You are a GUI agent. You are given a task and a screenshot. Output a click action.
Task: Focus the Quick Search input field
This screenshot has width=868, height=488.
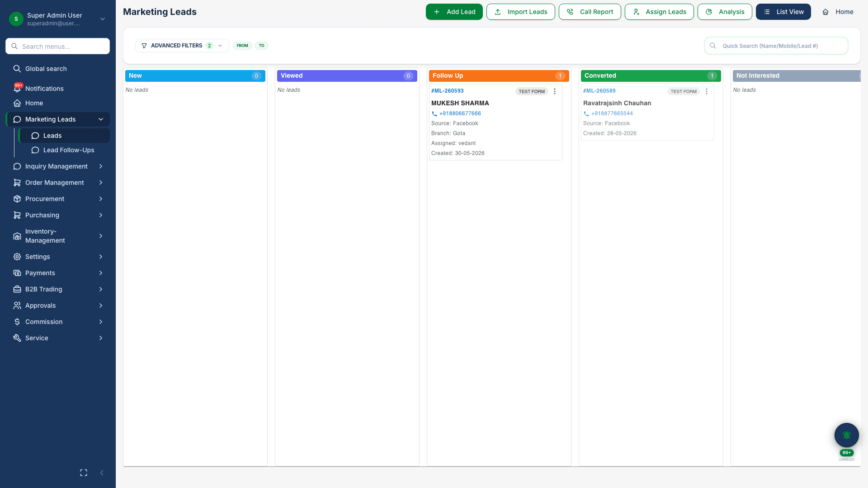(776, 46)
